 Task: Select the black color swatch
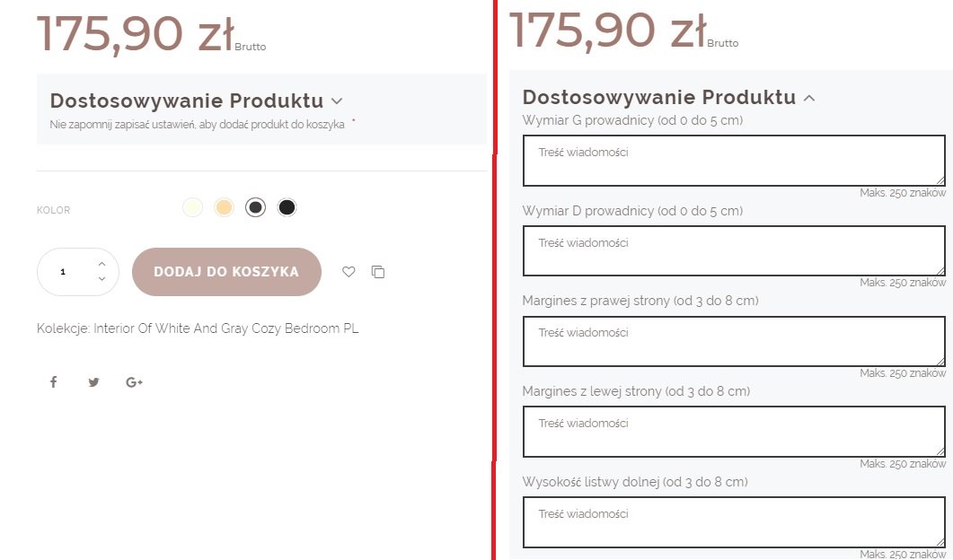click(287, 208)
